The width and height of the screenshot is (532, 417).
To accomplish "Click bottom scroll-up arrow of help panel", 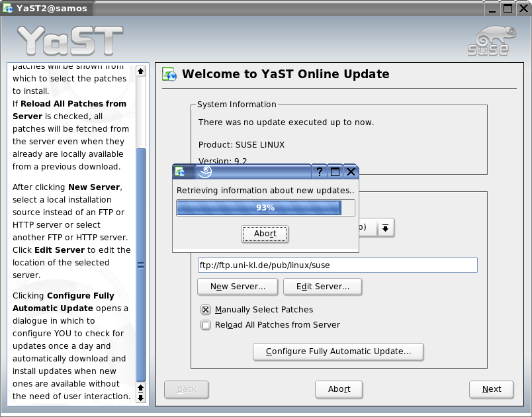I will (141, 387).
